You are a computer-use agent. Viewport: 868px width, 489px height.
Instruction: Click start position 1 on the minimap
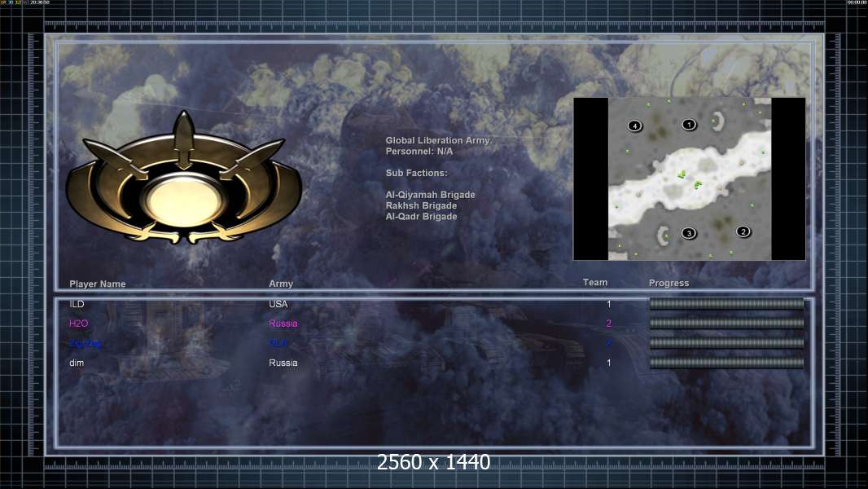(x=689, y=125)
